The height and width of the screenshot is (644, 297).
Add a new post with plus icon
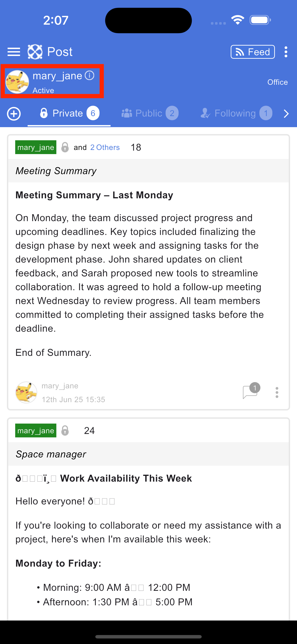pyautogui.click(x=14, y=114)
